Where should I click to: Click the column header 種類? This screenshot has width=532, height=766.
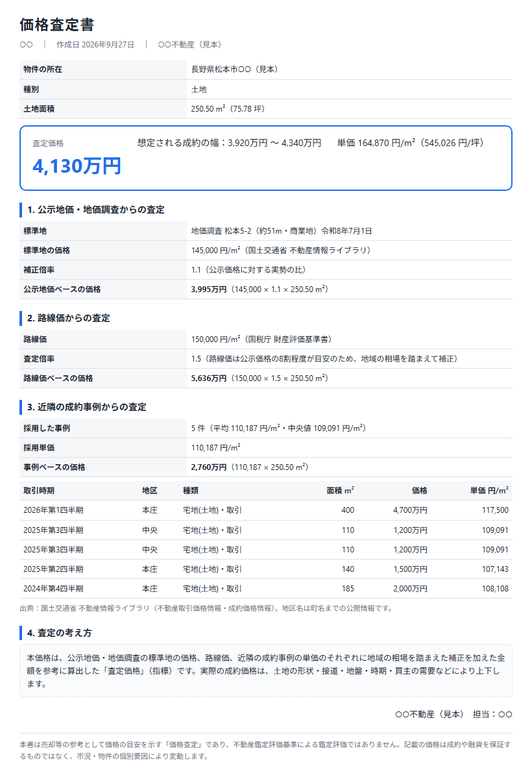(191, 491)
